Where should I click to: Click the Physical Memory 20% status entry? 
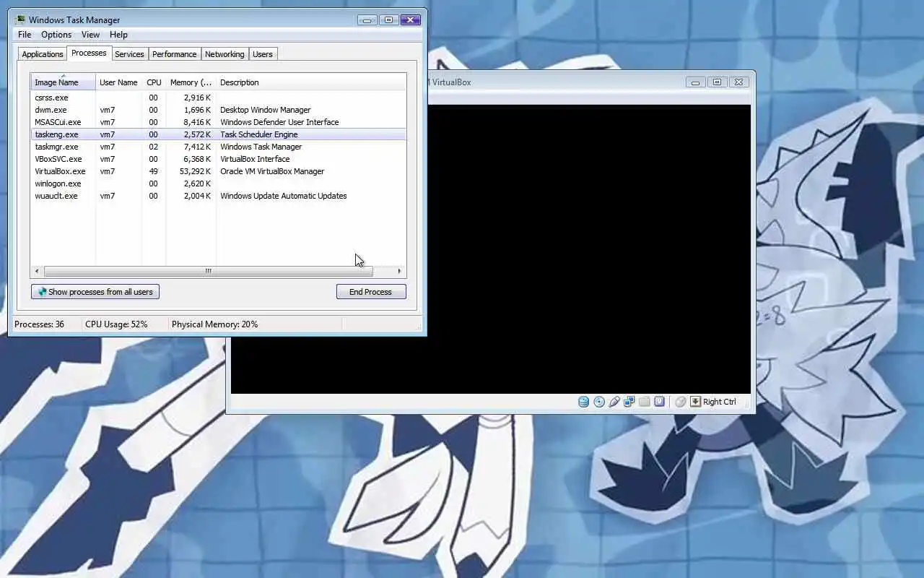[x=214, y=324]
